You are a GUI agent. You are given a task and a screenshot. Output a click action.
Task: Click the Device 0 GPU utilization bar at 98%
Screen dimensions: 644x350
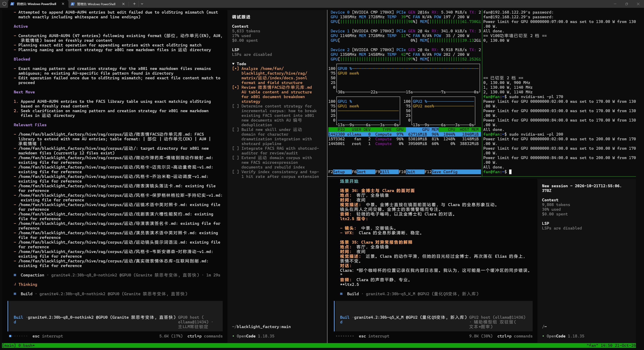374,22
